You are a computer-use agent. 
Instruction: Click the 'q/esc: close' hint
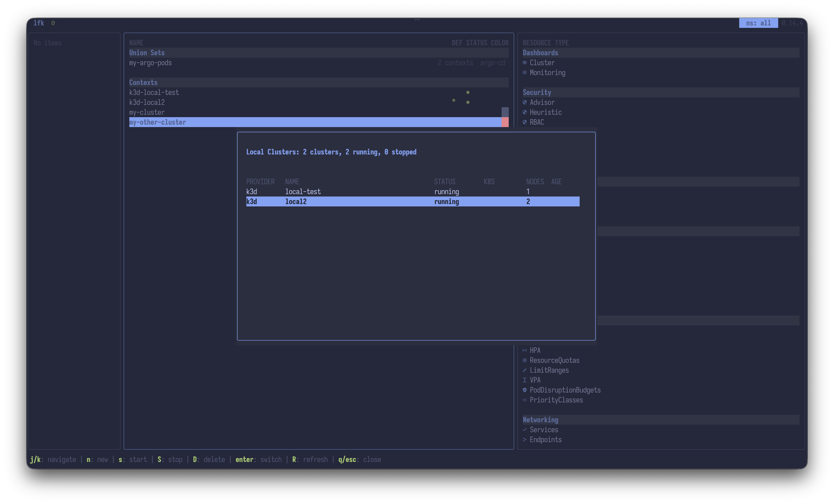360,459
